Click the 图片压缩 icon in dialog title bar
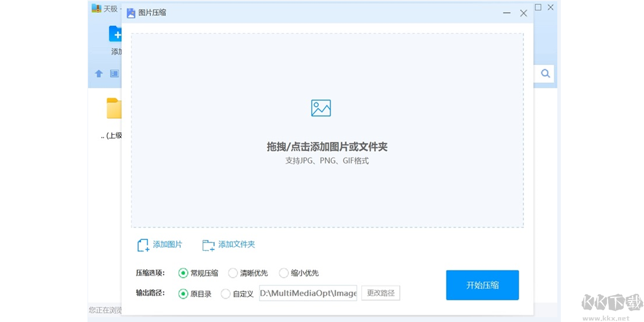Image resolution: width=644 pixels, height=322 pixels. [x=130, y=12]
